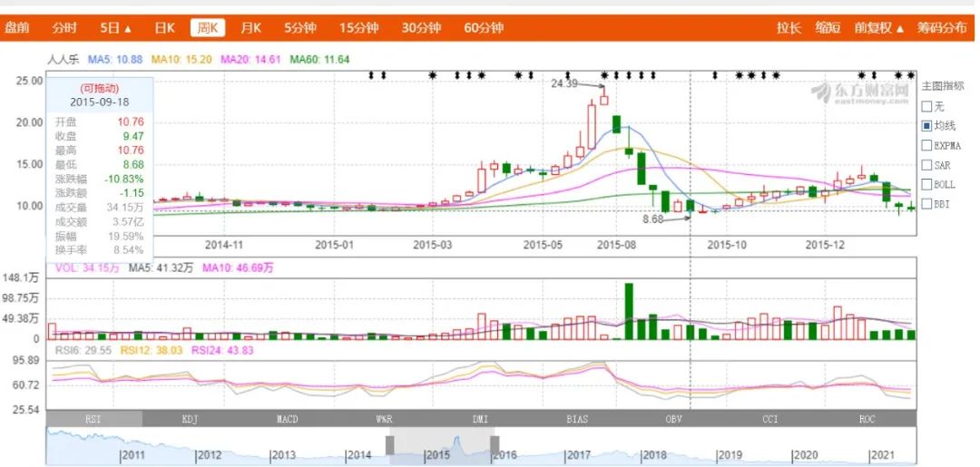
Task: Switch to the 盘前 pre-market tab
Action: (17, 28)
